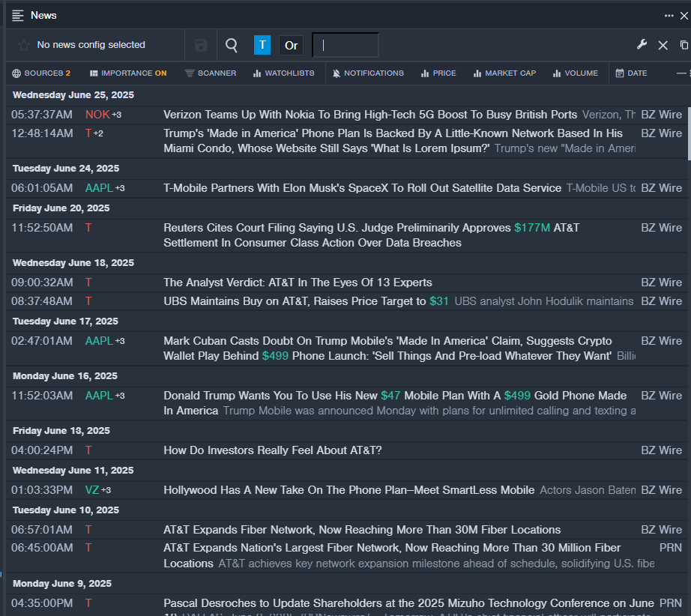691x616 pixels.
Task: Click the search magnifier icon
Action: pyautogui.click(x=232, y=45)
